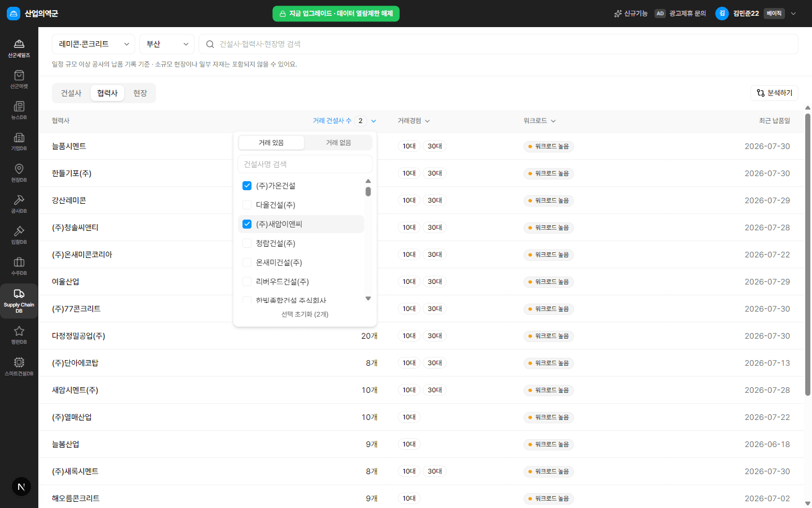Screen dimensions: 812x508
Task: Select the 거래 있음 toggle option
Action: tap(271, 143)
